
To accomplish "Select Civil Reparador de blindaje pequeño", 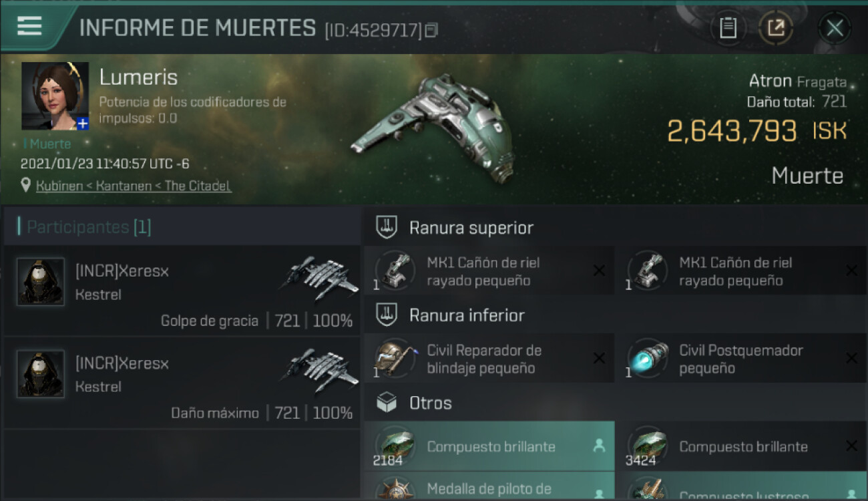I will (x=489, y=359).
